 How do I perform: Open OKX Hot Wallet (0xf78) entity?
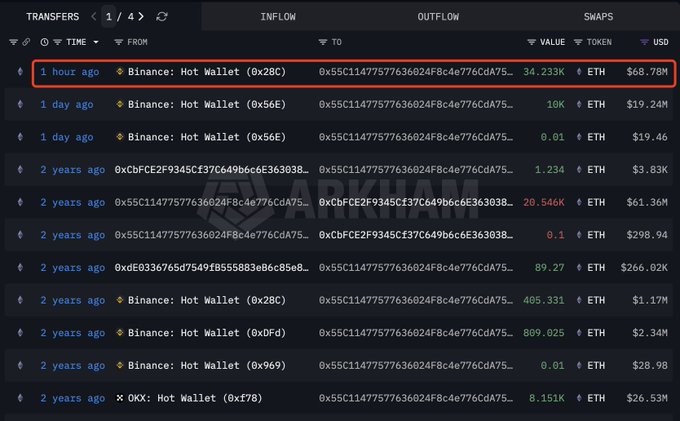[195, 398]
